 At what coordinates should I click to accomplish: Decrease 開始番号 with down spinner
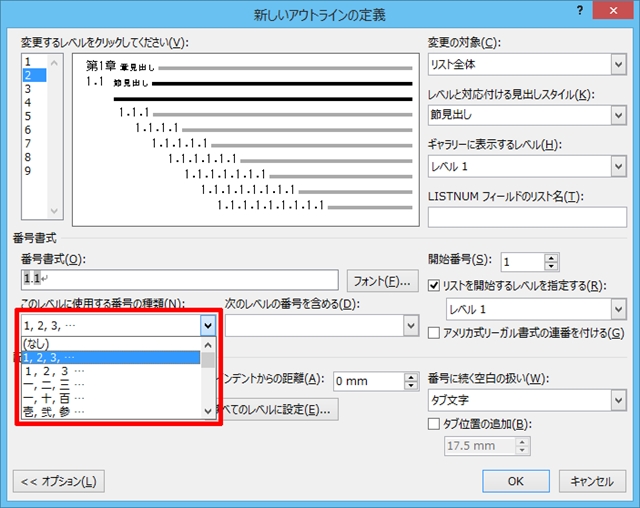[x=551, y=266]
